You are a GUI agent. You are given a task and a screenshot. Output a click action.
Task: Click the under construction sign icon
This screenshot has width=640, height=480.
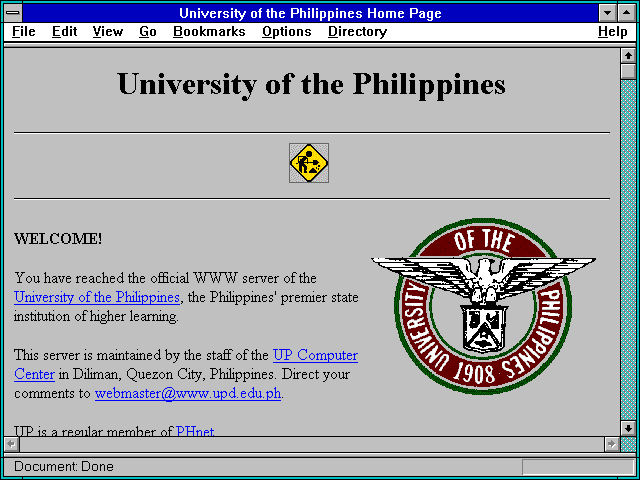coord(309,163)
